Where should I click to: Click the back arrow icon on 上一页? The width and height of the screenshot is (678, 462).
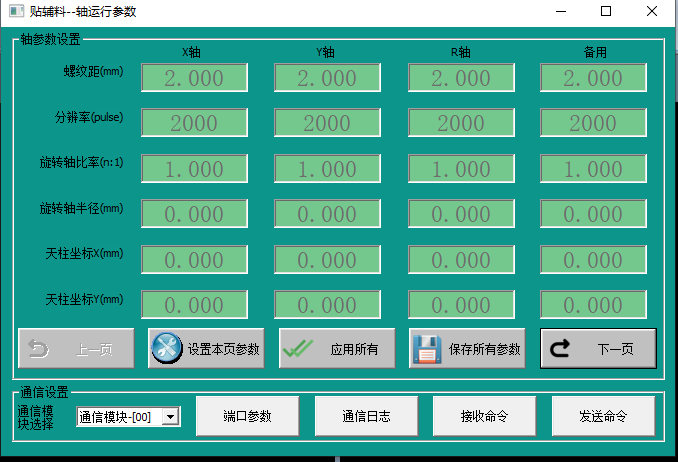coord(38,349)
